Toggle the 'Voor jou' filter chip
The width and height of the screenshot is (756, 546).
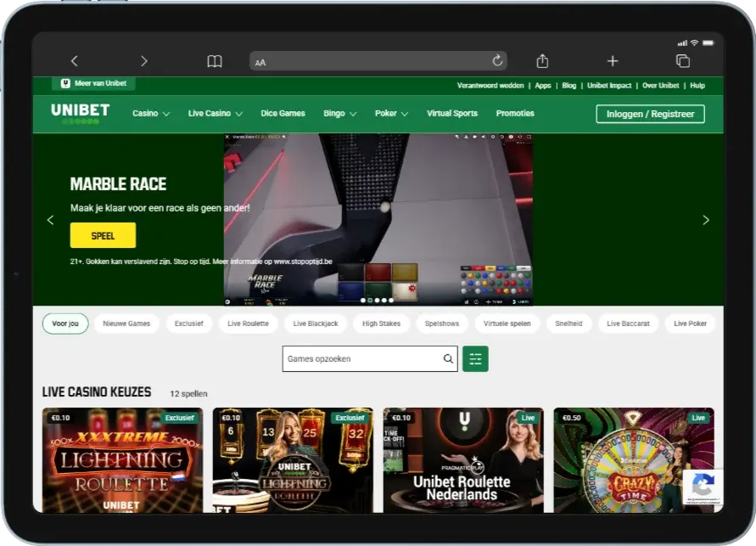(64, 324)
